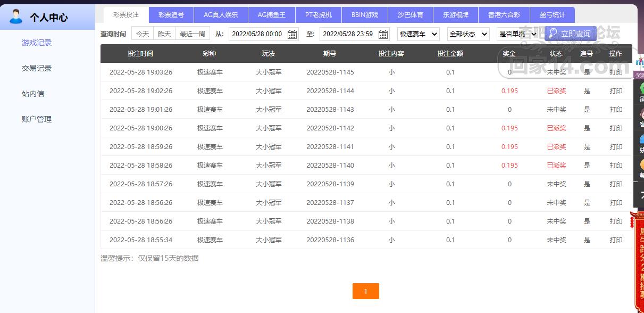Open 账户管理 in the sidebar
This screenshot has height=313, width=644.
(x=37, y=119)
